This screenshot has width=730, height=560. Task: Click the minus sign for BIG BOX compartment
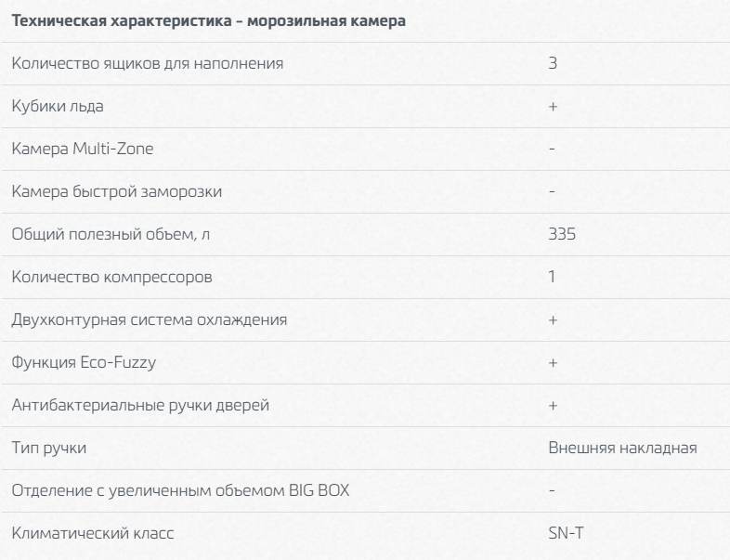pyautogui.click(x=552, y=490)
